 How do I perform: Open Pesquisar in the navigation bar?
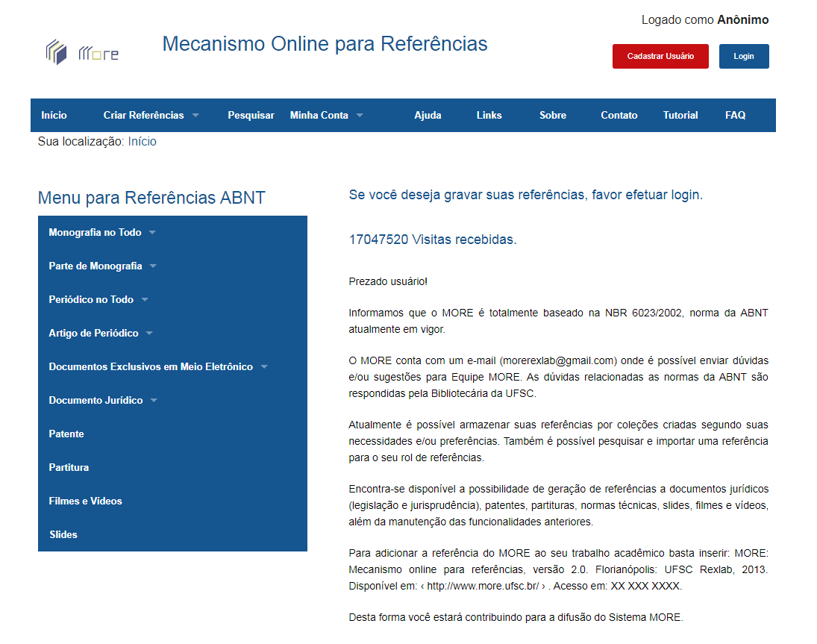click(251, 116)
